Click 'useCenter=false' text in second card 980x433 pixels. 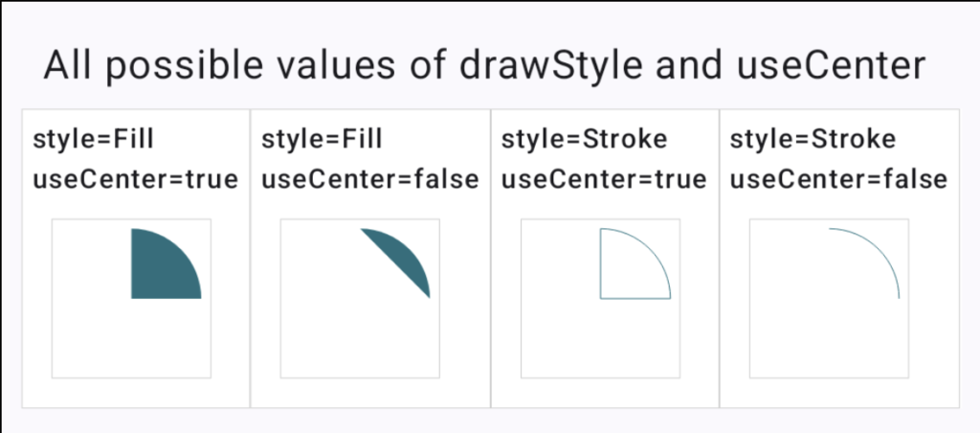(x=370, y=180)
